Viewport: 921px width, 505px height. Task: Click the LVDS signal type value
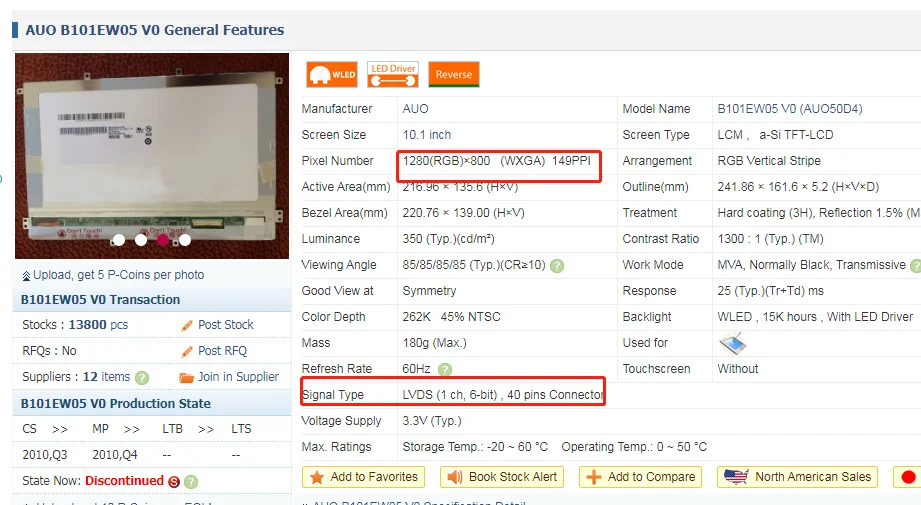coord(503,395)
